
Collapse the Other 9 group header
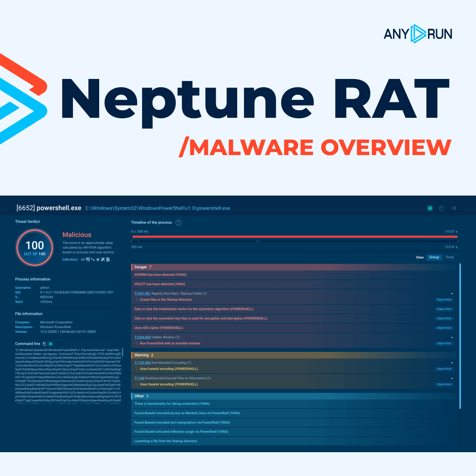point(295,396)
